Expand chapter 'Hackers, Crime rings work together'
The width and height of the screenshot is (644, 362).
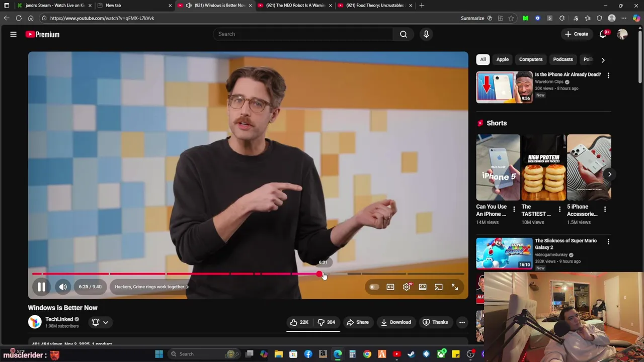[151, 287]
